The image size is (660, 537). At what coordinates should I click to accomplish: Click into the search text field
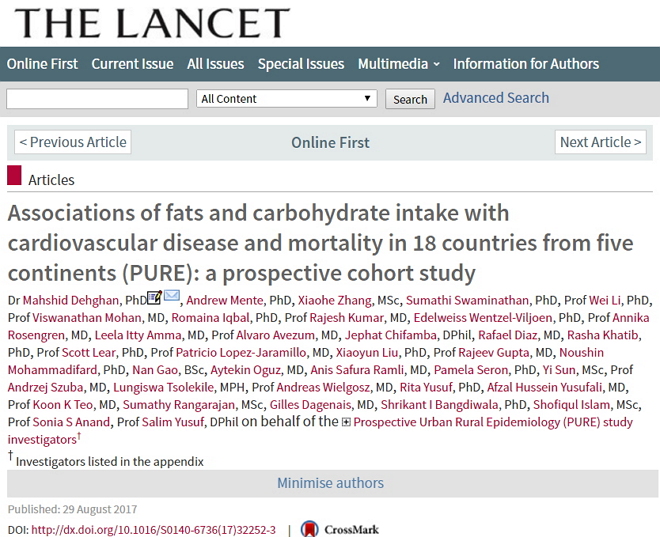pos(97,99)
